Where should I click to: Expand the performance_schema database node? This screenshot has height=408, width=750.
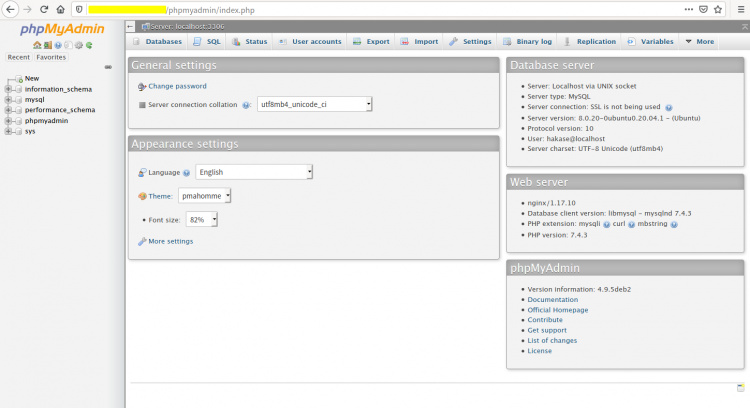8,110
